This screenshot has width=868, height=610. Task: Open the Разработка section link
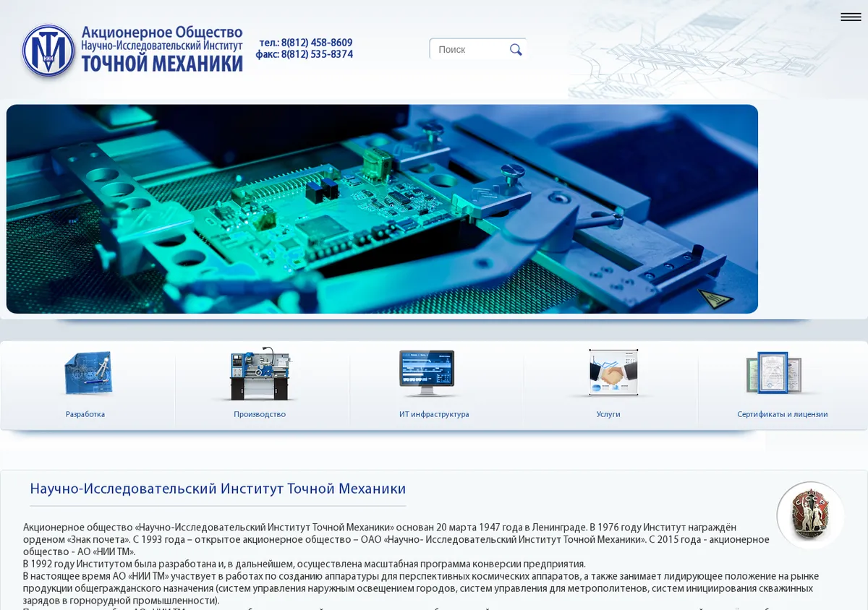(x=85, y=414)
